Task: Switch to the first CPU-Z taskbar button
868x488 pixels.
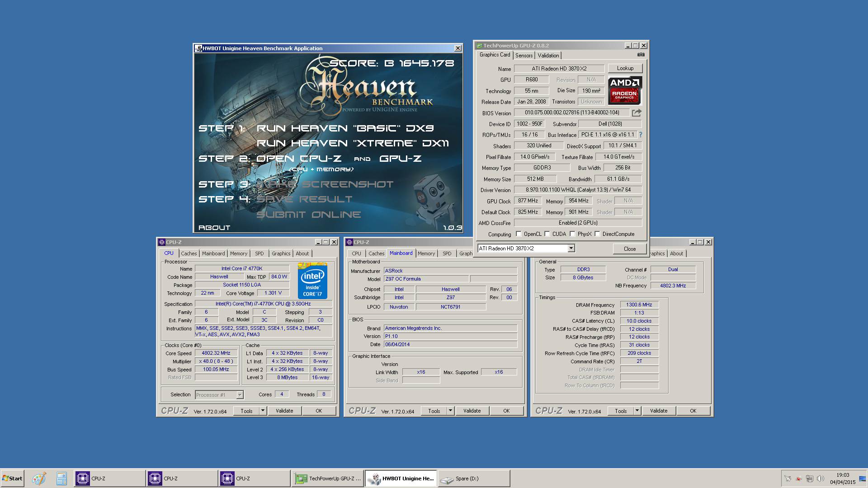Action: 109,479
